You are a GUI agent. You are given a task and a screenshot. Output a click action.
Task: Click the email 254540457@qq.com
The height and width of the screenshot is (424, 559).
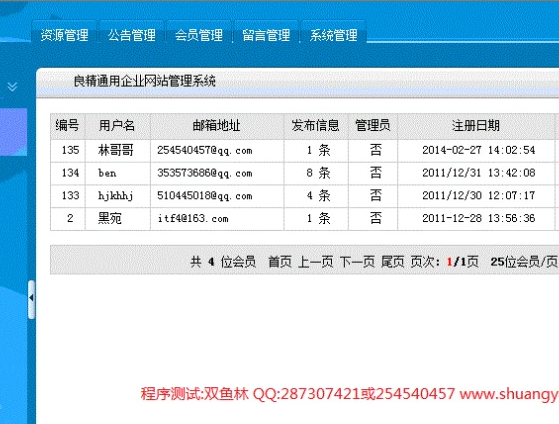tap(205, 150)
